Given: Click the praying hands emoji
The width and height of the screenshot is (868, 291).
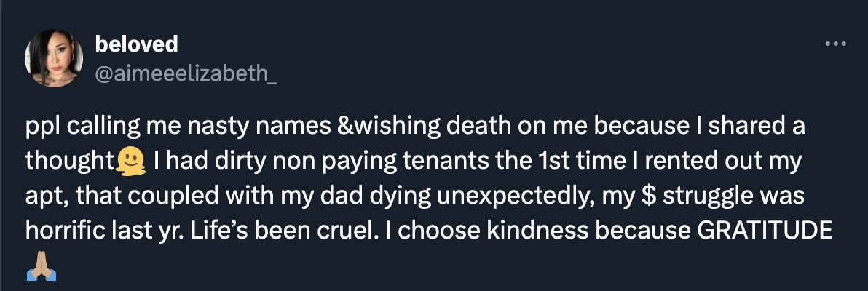Looking at the screenshot, I should (x=41, y=270).
